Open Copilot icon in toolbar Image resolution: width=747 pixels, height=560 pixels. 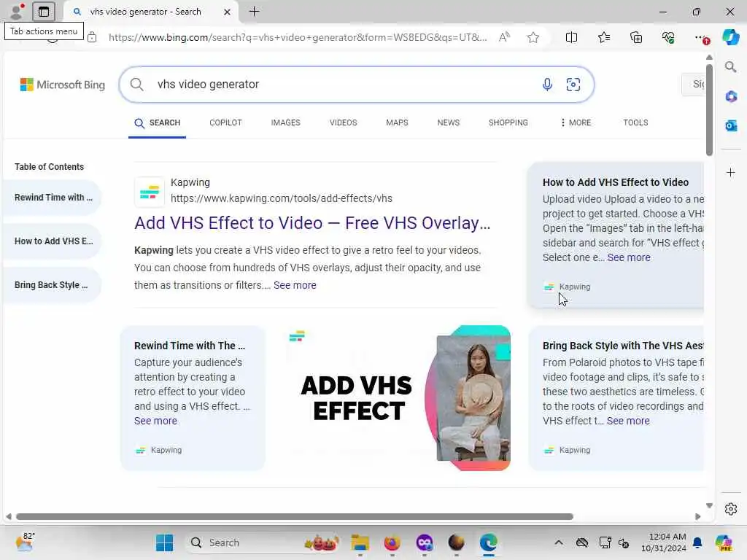[x=731, y=37]
